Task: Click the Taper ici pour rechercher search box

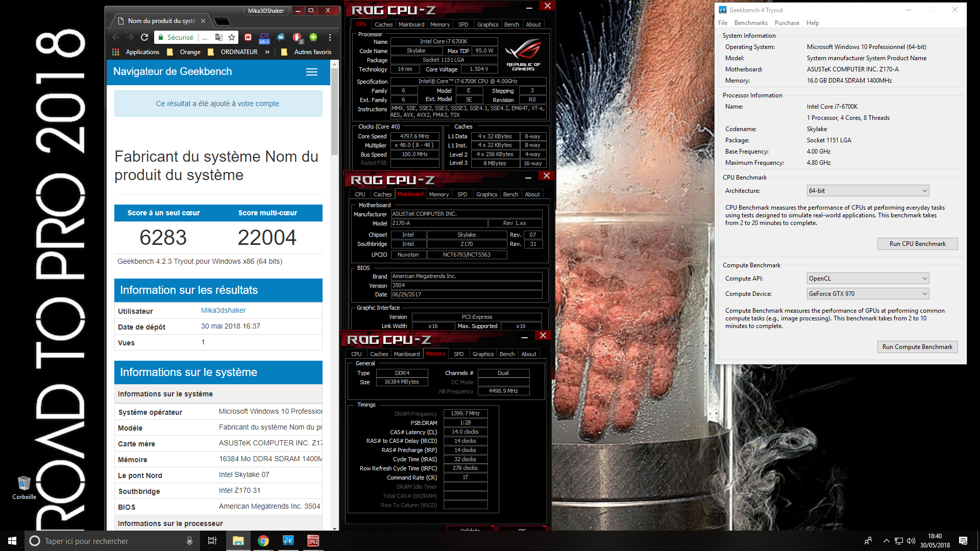Action: click(111, 541)
